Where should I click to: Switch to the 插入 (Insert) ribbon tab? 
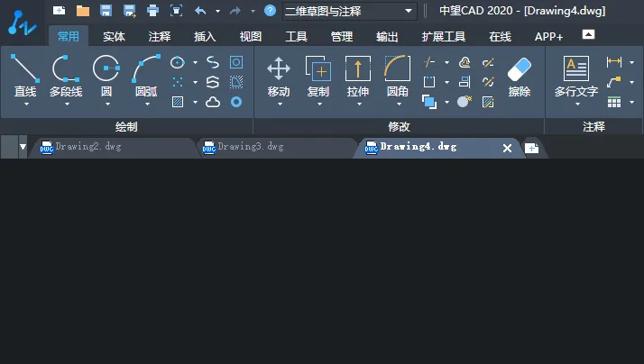pyautogui.click(x=205, y=37)
